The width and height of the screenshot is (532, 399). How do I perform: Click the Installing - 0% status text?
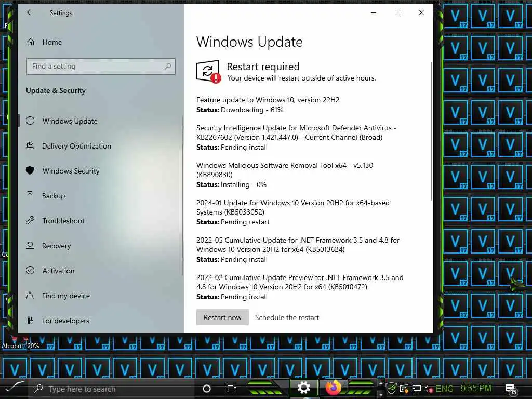click(x=244, y=184)
